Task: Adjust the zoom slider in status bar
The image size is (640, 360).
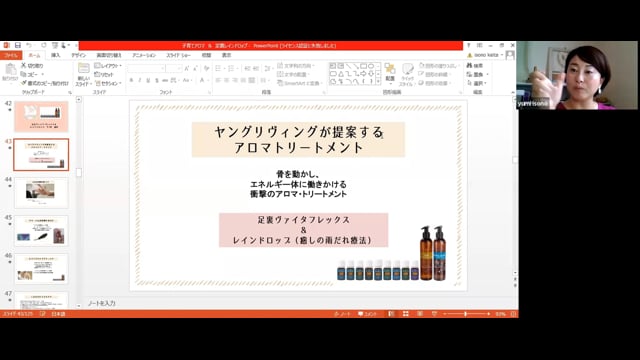Action: pos(466,314)
